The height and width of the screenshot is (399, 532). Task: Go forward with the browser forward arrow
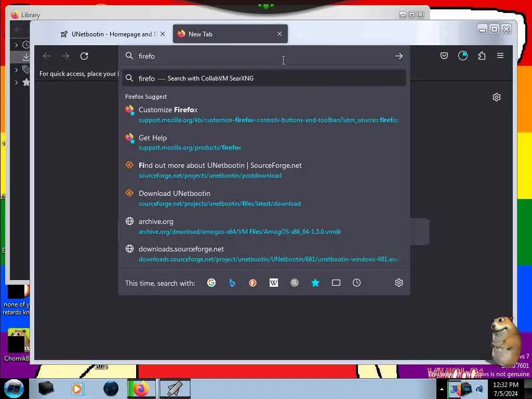pos(65,56)
